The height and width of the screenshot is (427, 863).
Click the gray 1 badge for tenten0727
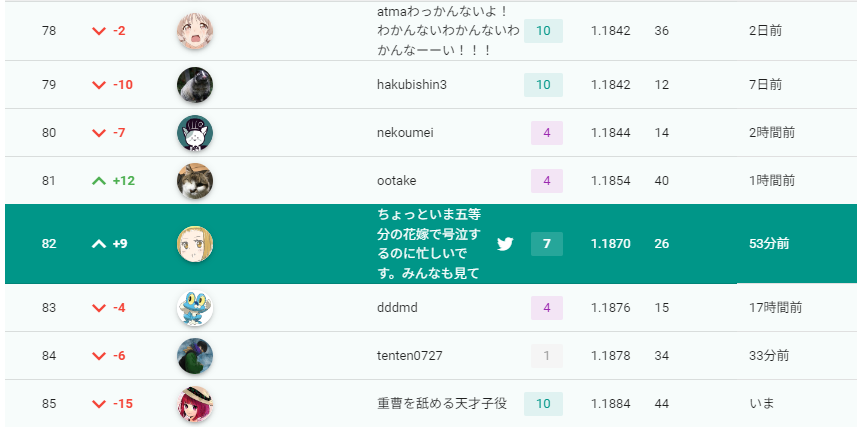547,356
